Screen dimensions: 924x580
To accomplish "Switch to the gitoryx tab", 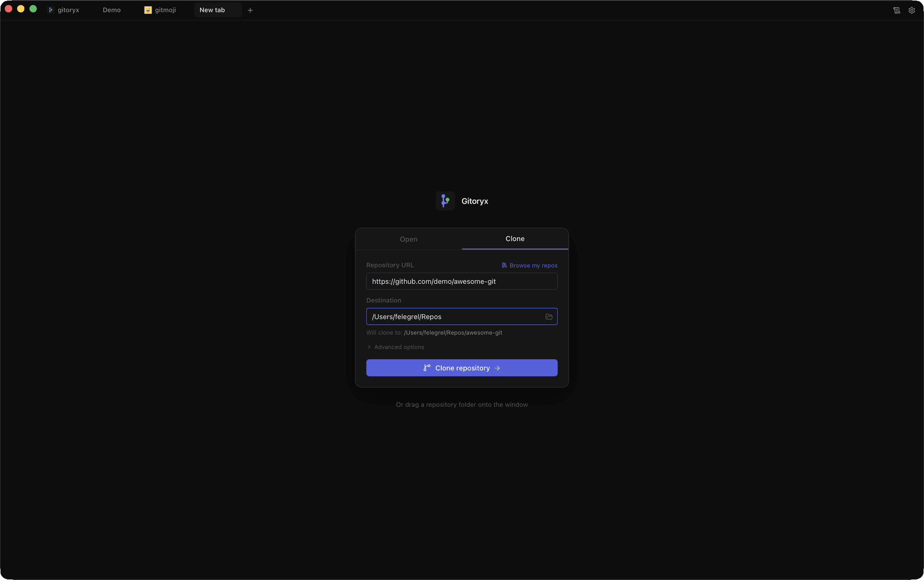I will coord(63,10).
